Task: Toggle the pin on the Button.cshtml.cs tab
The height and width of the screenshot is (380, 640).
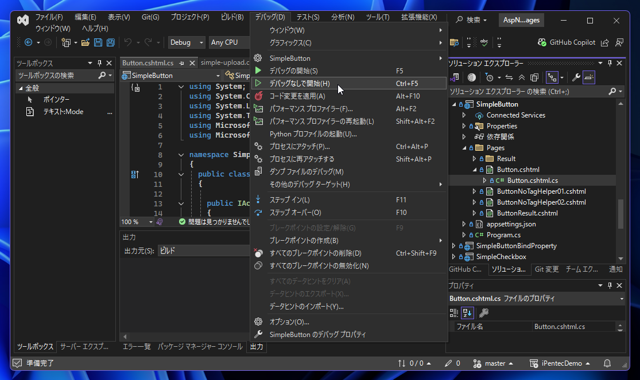Action: tap(182, 63)
